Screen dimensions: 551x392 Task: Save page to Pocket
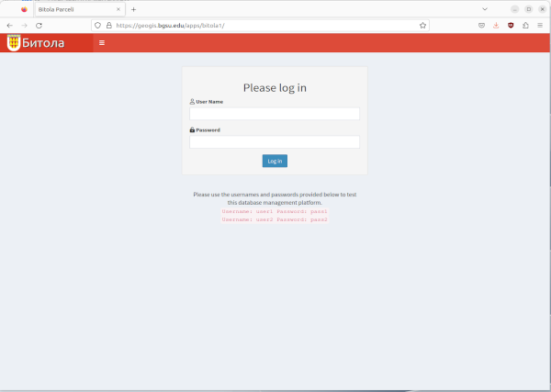(x=481, y=26)
